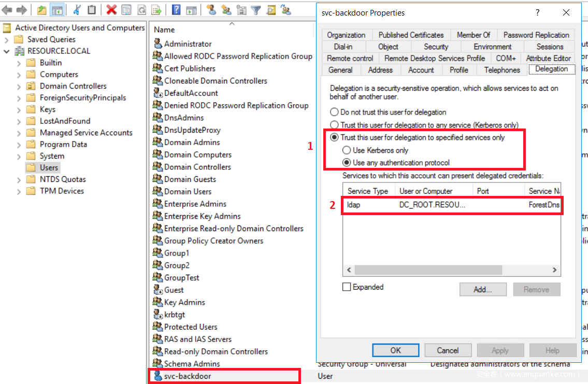Select trust for delegation to any service
The width and height of the screenshot is (588, 384).
point(334,124)
